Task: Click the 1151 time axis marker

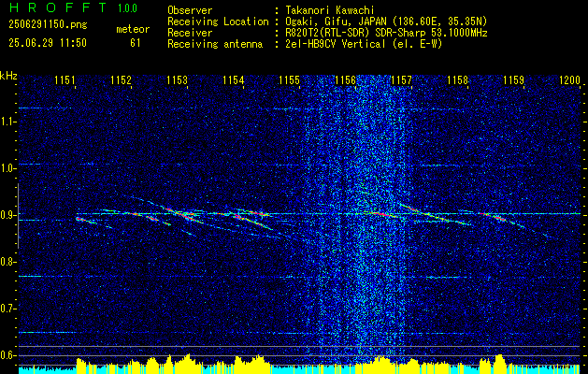Action: coord(65,80)
